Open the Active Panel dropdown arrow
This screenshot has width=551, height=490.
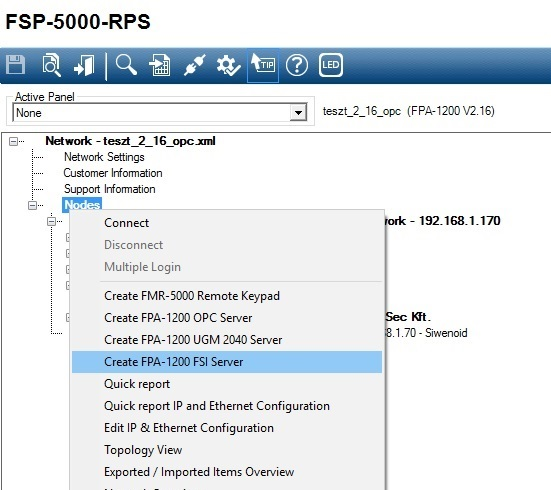click(x=298, y=113)
